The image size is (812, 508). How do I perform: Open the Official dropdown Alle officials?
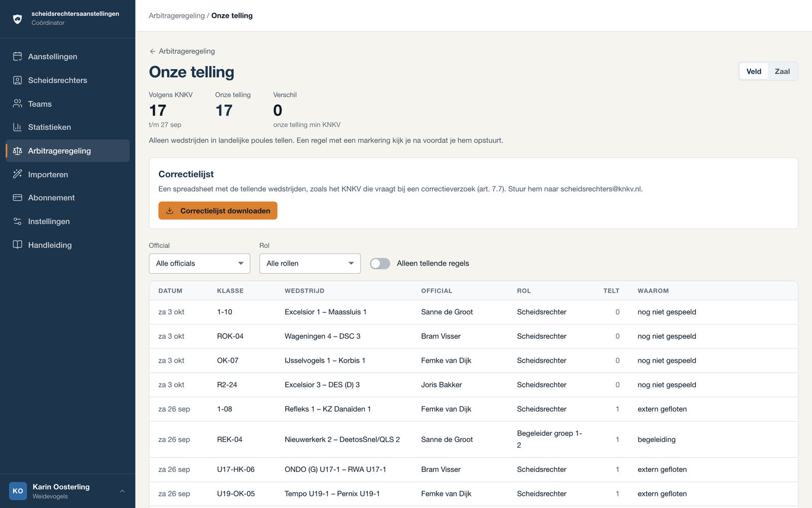(x=199, y=264)
